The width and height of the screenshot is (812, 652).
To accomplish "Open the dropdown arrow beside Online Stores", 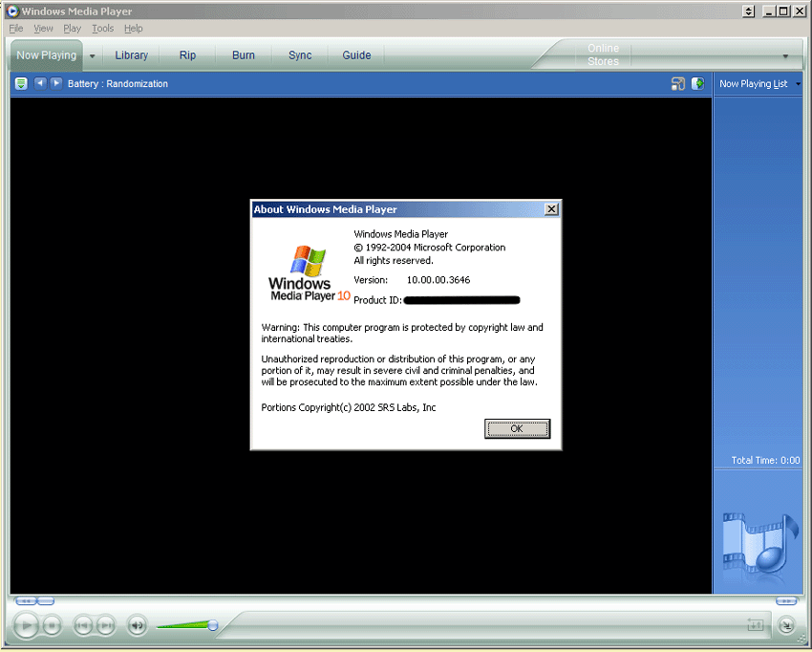I will point(785,56).
